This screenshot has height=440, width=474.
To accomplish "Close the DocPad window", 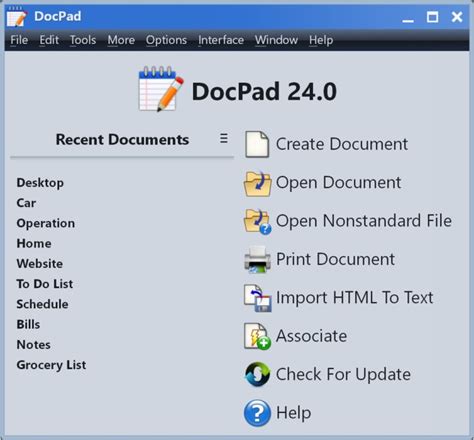I will (x=457, y=17).
